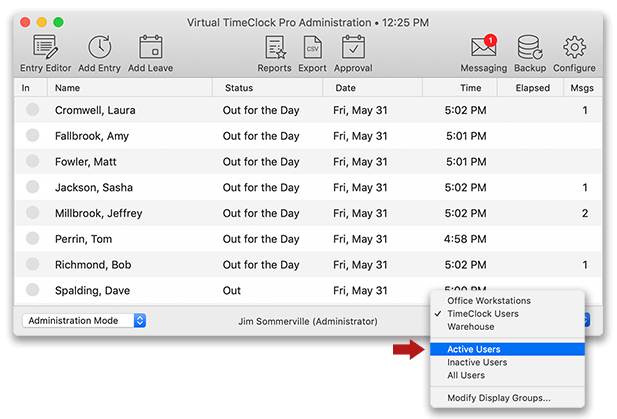Select the Fowler, Matt name
Viewport: 617px width, 419px height.
[85, 162]
